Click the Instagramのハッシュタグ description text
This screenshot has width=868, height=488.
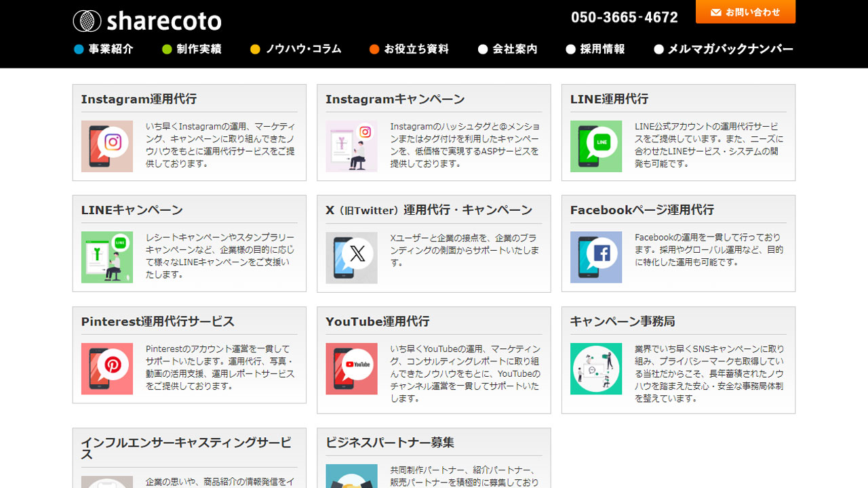pos(465,145)
